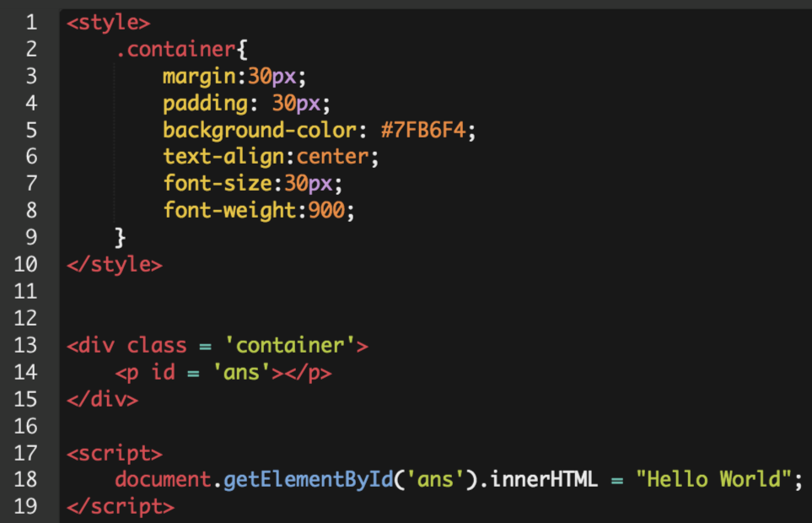812x523 pixels.
Task: Click the #7FB6F4 color value
Action: tap(423, 130)
